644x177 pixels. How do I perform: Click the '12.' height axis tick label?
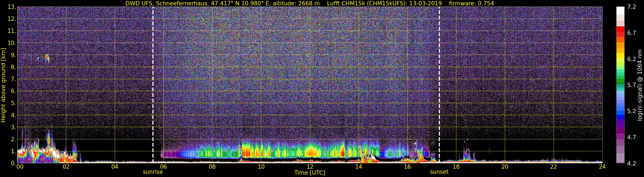[12, 19]
